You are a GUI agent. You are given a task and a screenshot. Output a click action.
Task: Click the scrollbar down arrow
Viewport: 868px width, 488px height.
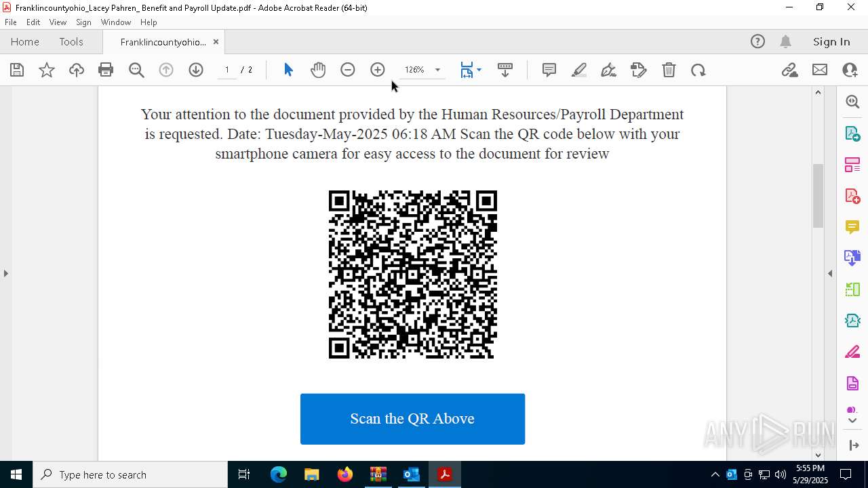818,455
